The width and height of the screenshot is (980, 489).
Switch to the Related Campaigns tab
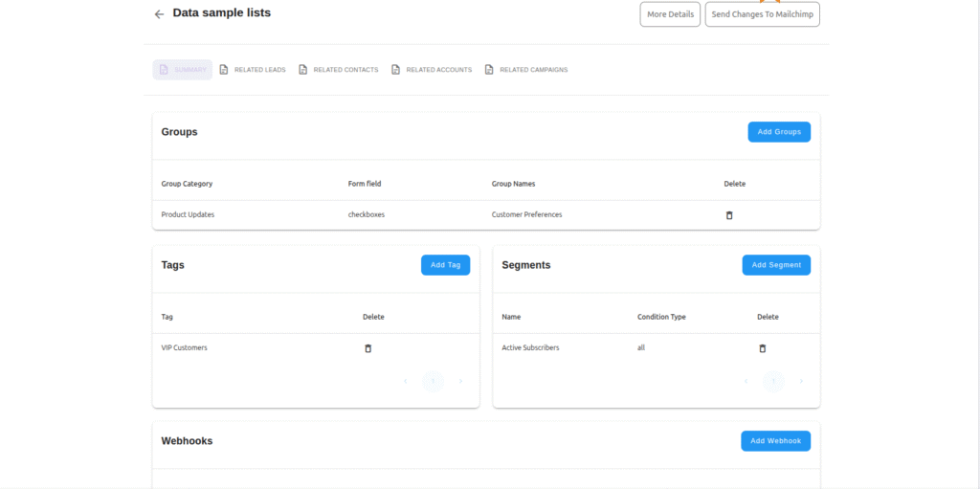526,70
